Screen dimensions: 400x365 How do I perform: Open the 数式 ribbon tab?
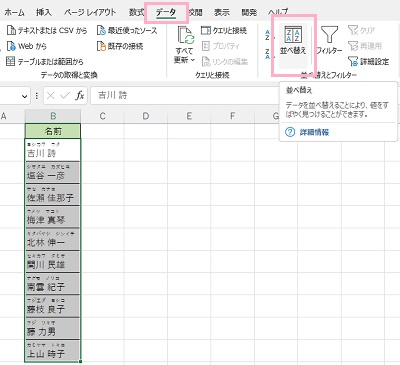(x=136, y=13)
